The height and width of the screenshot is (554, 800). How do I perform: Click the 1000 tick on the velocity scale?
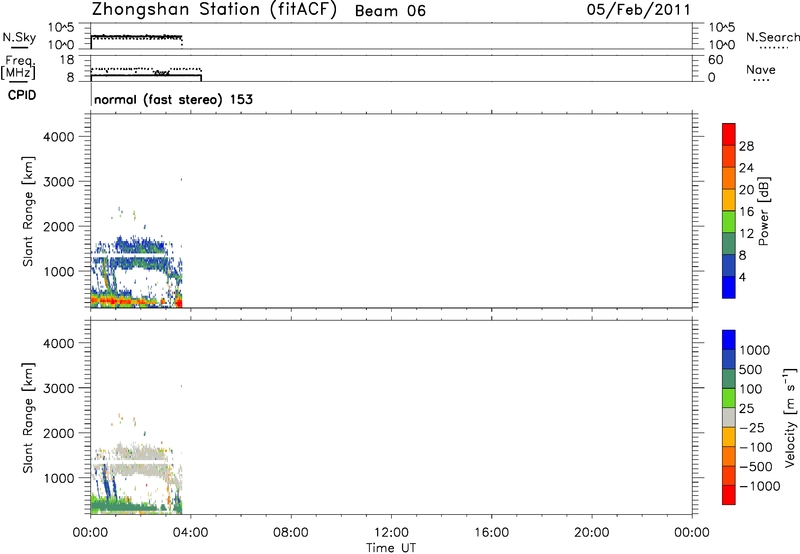click(x=755, y=350)
